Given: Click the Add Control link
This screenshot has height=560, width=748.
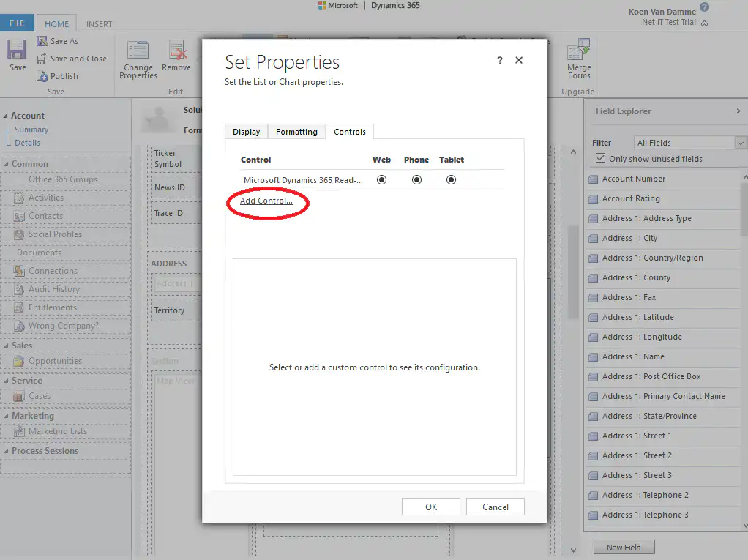Looking at the screenshot, I should pyautogui.click(x=266, y=201).
